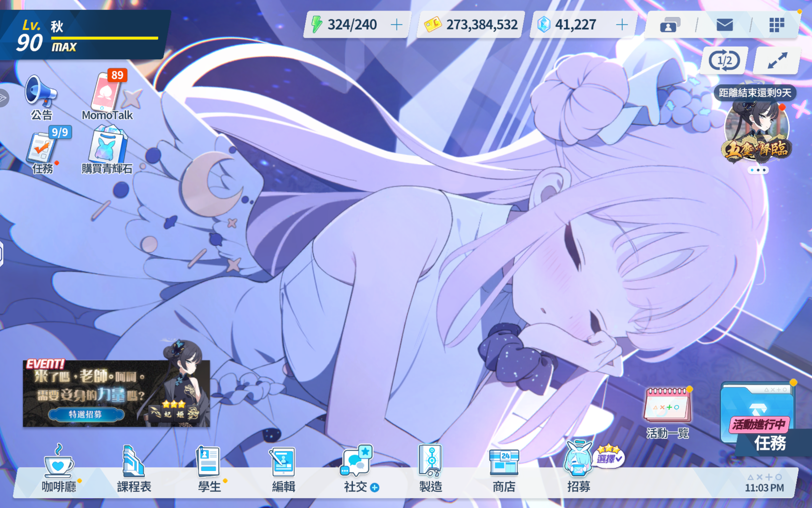Add pyroxene with plus next to 41,227
The image size is (812, 508).
pos(622,25)
